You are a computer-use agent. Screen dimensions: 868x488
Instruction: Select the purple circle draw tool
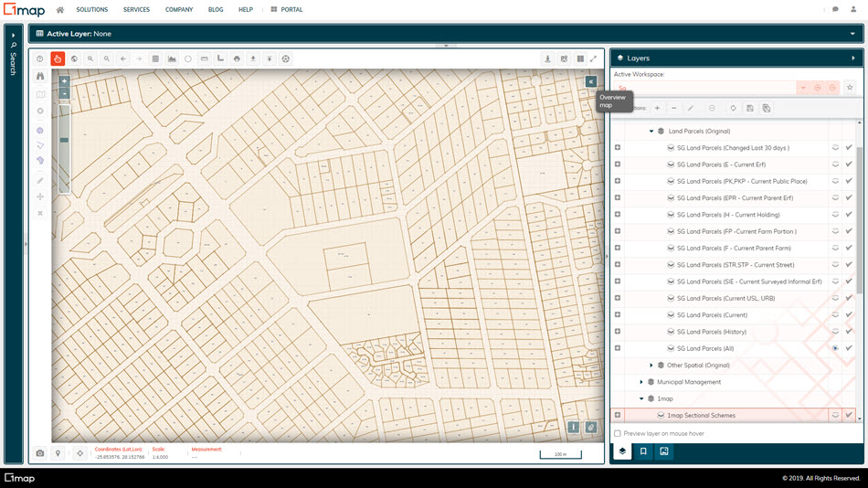(x=40, y=131)
